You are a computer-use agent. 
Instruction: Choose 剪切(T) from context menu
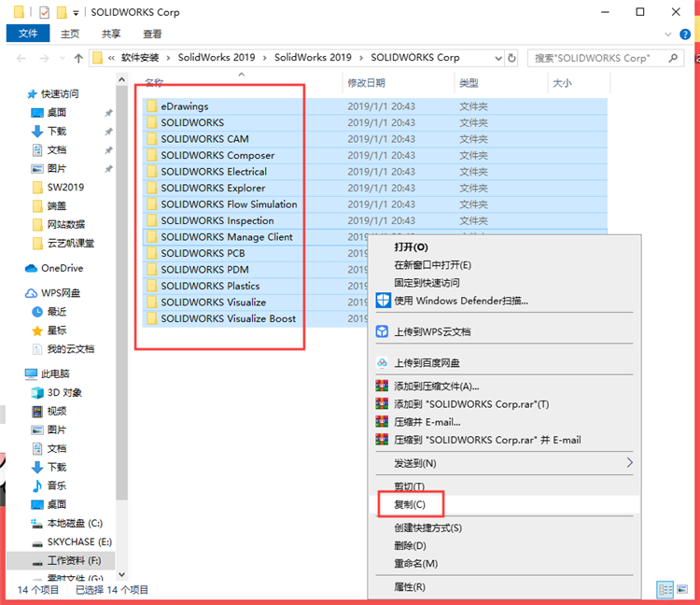[504, 486]
